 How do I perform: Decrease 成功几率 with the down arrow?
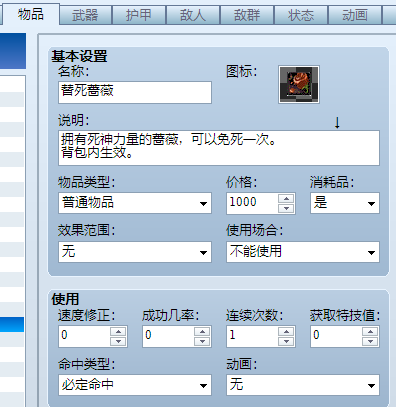202,341
